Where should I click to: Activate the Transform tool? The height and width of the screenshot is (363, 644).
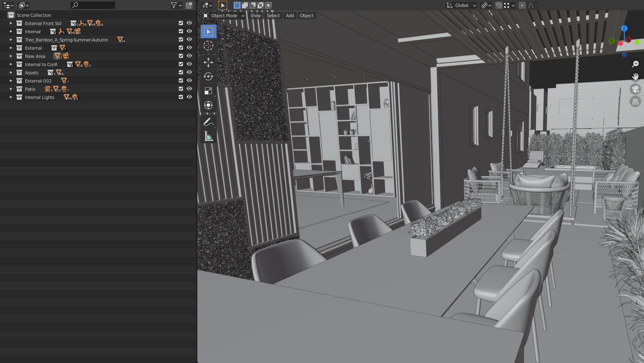pos(208,105)
